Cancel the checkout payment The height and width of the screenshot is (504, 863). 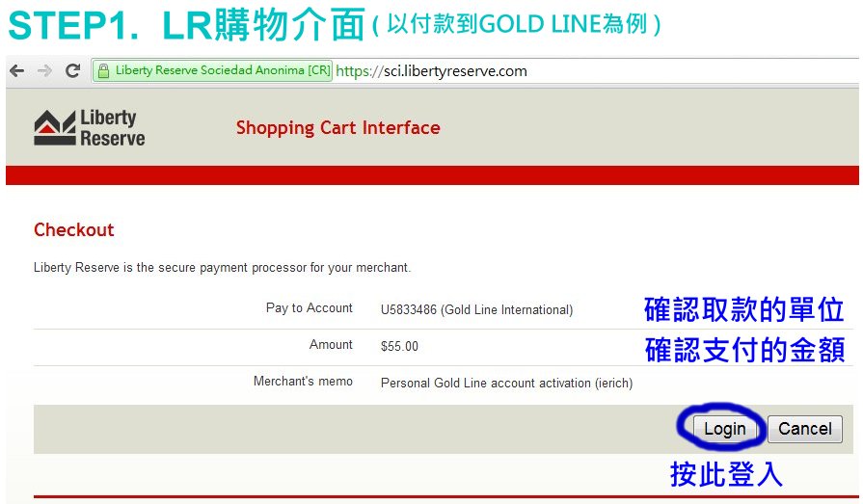804,429
